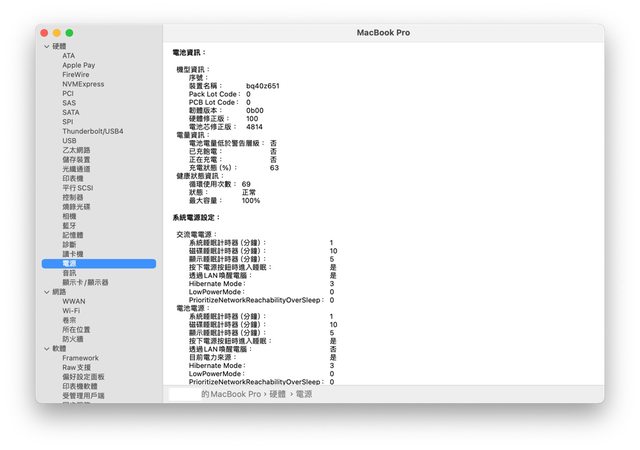Click the green zoom window button

pos(69,33)
